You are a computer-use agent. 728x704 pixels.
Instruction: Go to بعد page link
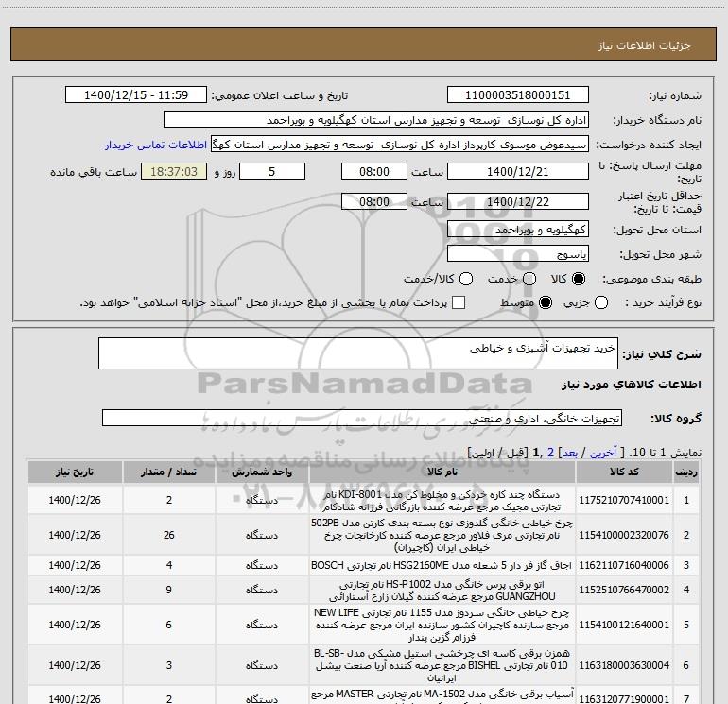point(569,453)
